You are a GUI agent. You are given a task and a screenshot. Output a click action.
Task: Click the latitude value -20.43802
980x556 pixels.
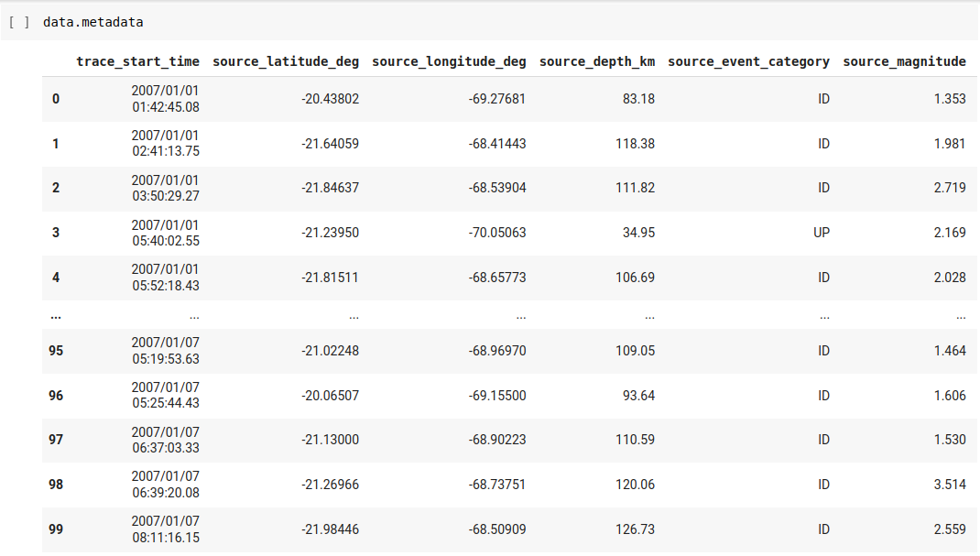click(330, 99)
